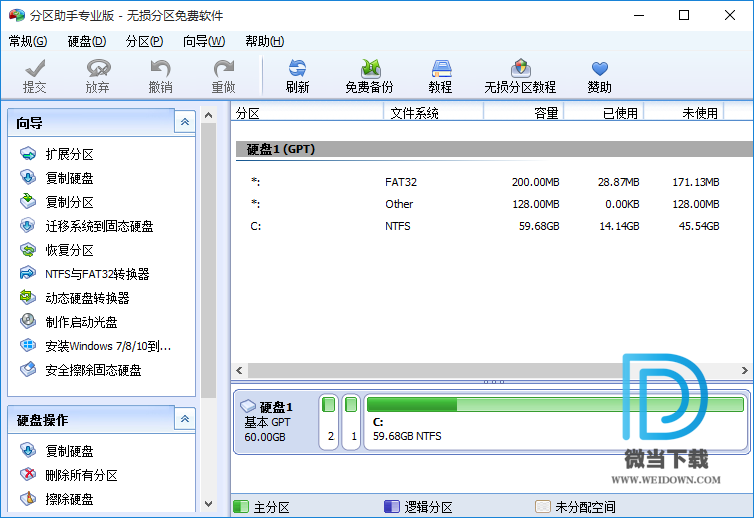The width and height of the screenshot is (754, 518).
Task: Click 删除所有分区 disk operation
Action: point(81,475)
